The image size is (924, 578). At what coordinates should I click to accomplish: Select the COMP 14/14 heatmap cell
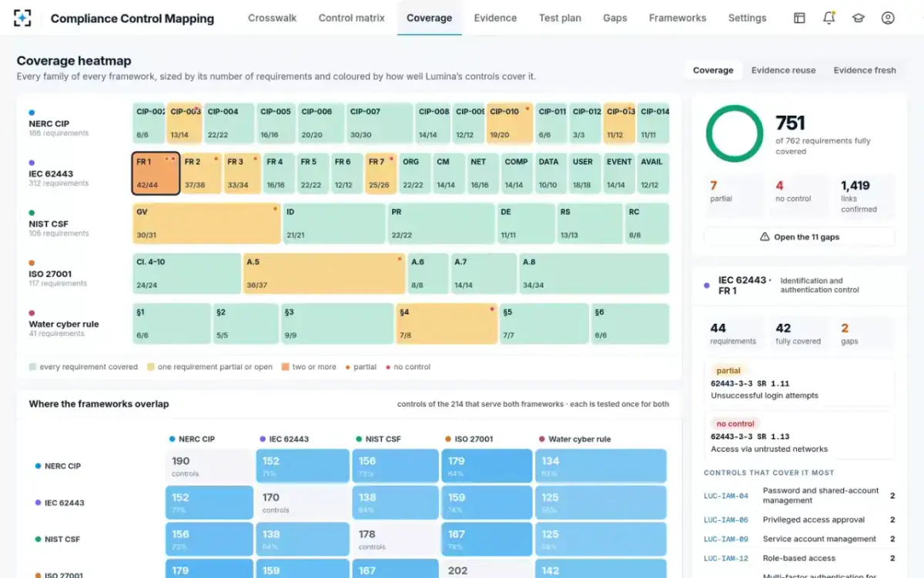coord(517,173)
